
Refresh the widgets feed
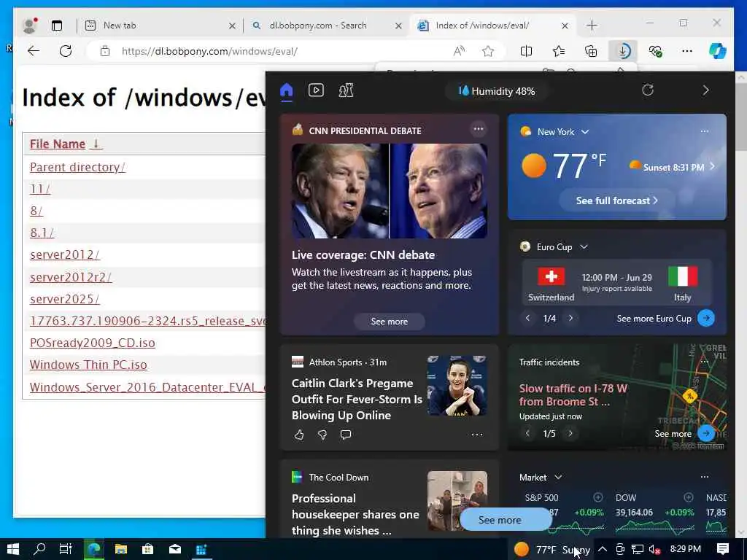pos(648,90)
